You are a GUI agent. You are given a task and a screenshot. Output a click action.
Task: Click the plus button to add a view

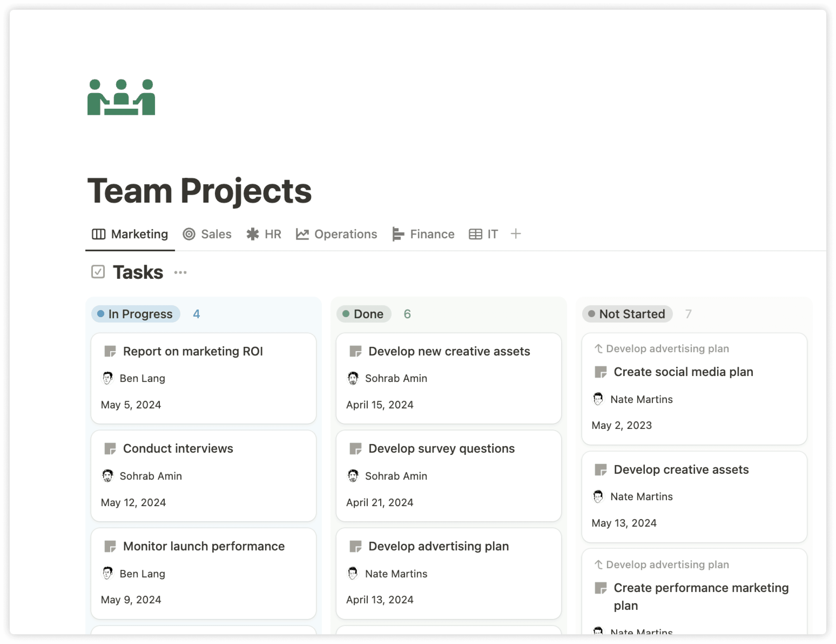point(516,234)
